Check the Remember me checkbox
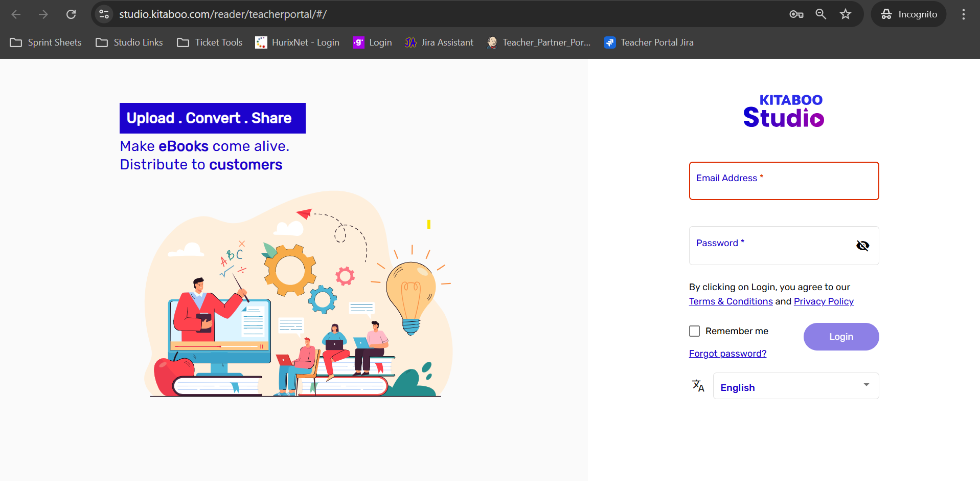 click(x=694, y=331)
